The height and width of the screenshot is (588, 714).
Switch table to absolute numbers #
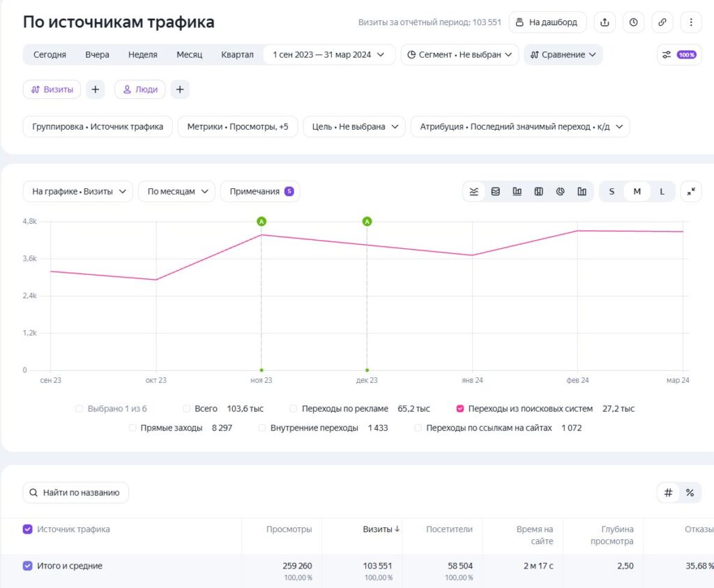click(x=668, y=493)
